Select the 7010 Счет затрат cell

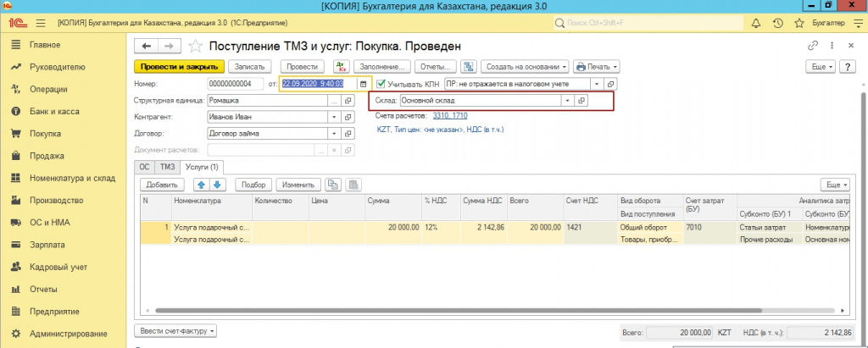(x=709, y=228)
